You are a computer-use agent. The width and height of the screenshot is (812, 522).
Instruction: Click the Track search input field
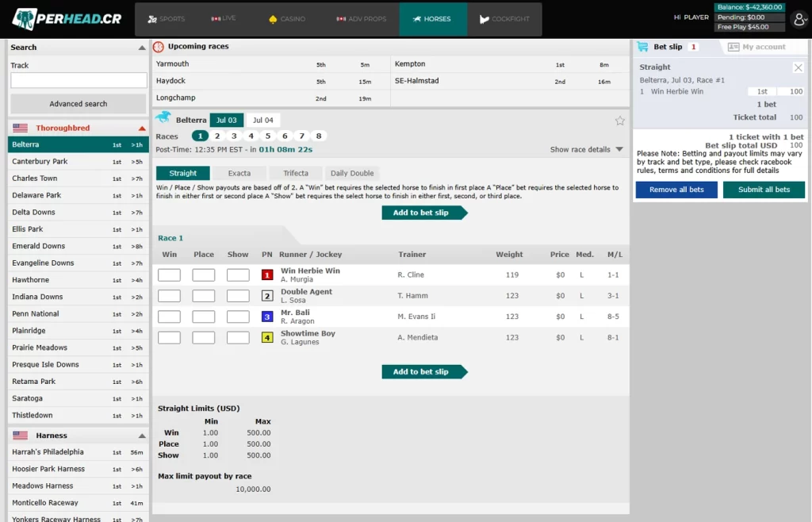click(x=79, y=80)
